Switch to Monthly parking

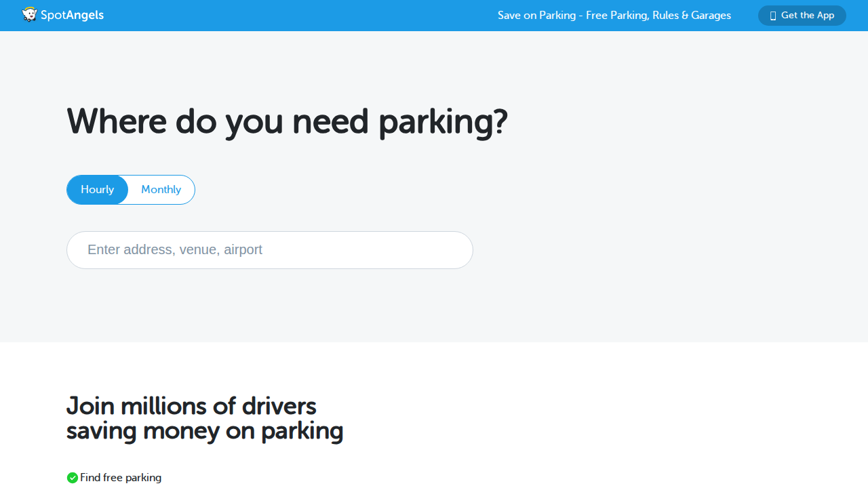tap(161, 190)
